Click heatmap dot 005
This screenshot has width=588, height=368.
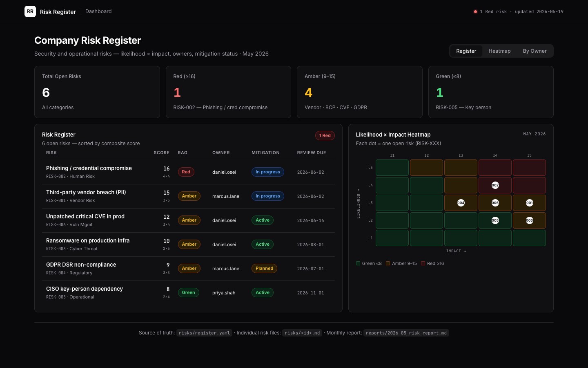click(x=495, y=220)
